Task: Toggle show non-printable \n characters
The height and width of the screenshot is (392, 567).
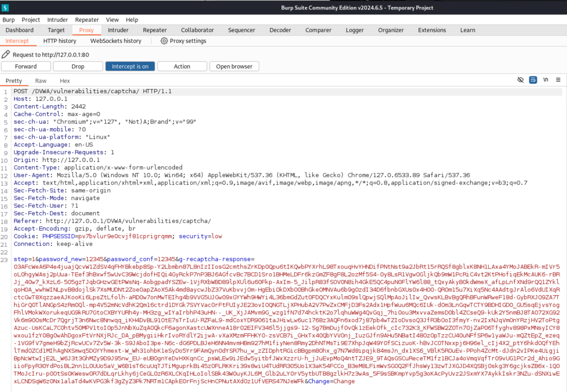Action: tap(545, 79)
